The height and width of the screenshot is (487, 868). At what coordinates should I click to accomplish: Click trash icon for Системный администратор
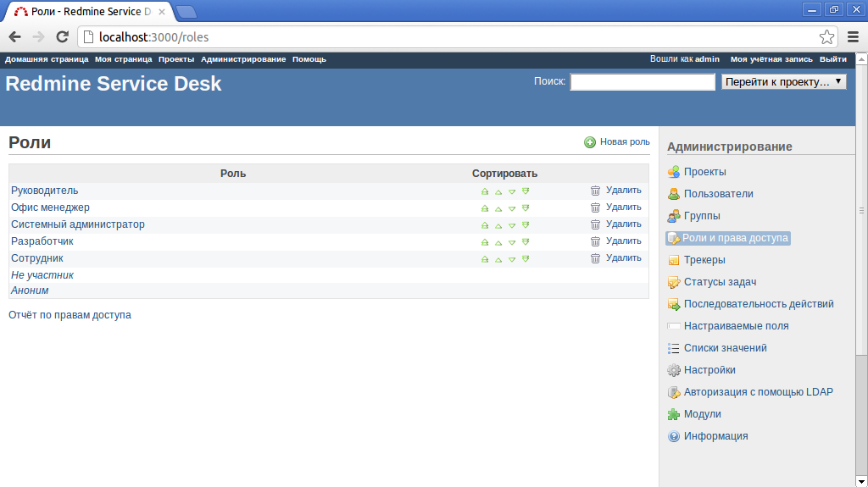pos(595,224)
